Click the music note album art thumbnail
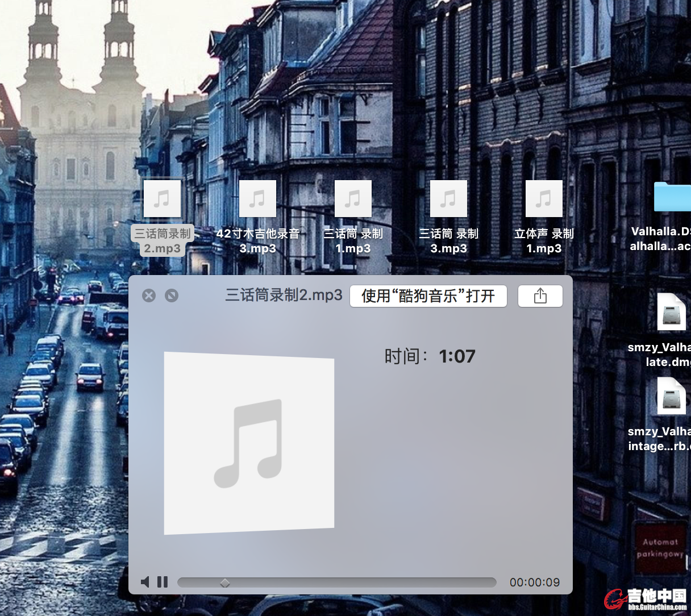Screen dimensions: 691x616 [x=249, y=443]
